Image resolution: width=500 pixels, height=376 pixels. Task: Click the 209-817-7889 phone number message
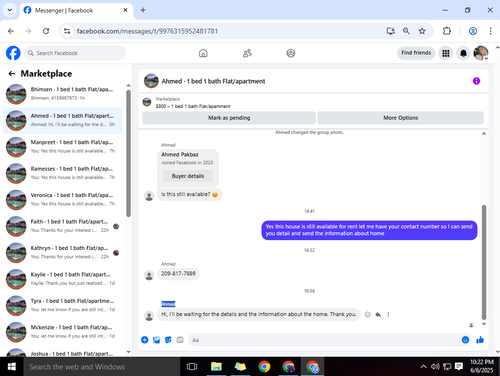tap(178, 274)
